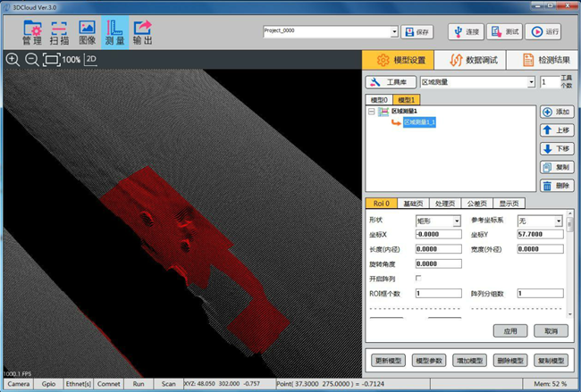Zoom out of the point cloud view
Viewport: 581px width, 392px height.
click(32, 59)
